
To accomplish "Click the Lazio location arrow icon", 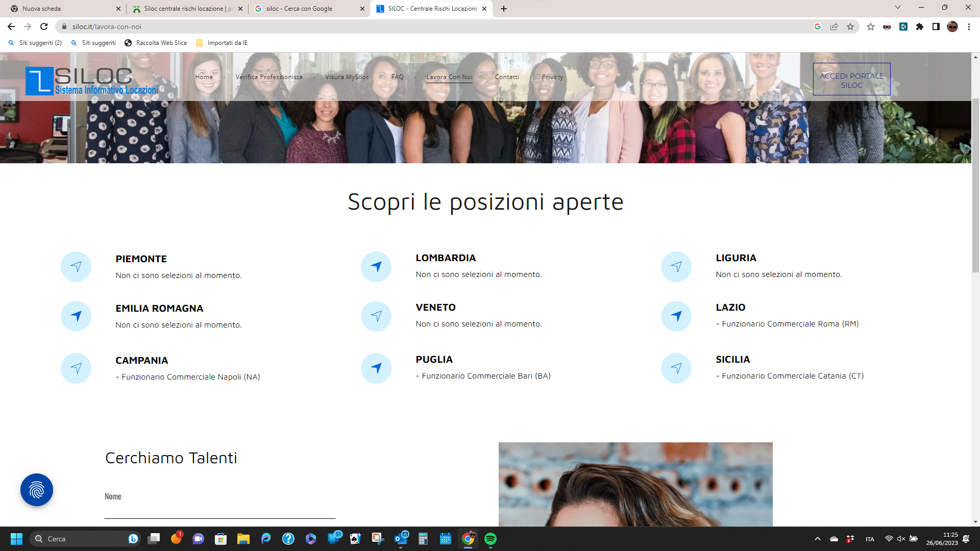I will [676, 316].
